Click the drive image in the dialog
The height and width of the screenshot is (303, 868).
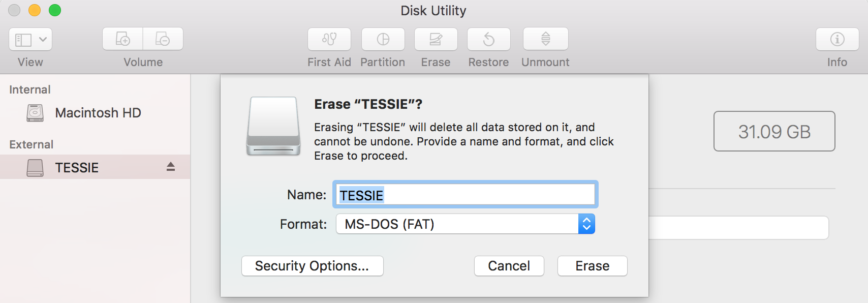click(x=273, y=127)
